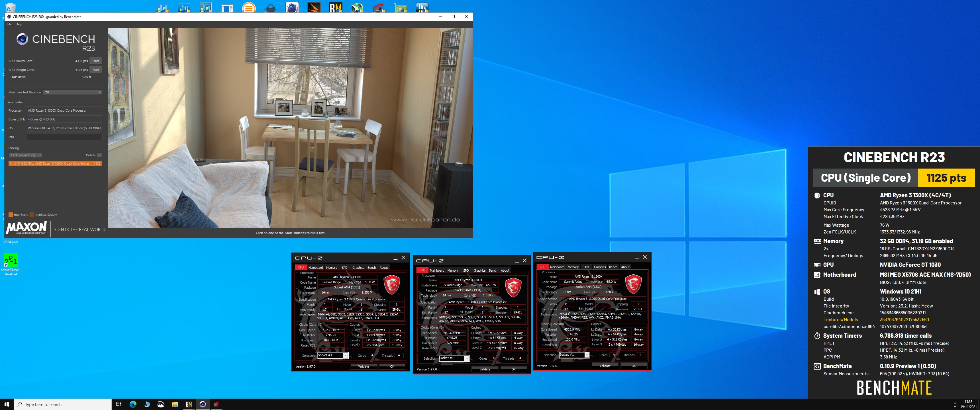Open About tab in right CPU-Z window
This screenshot has width=980, height=410.
tap(625, 267)
